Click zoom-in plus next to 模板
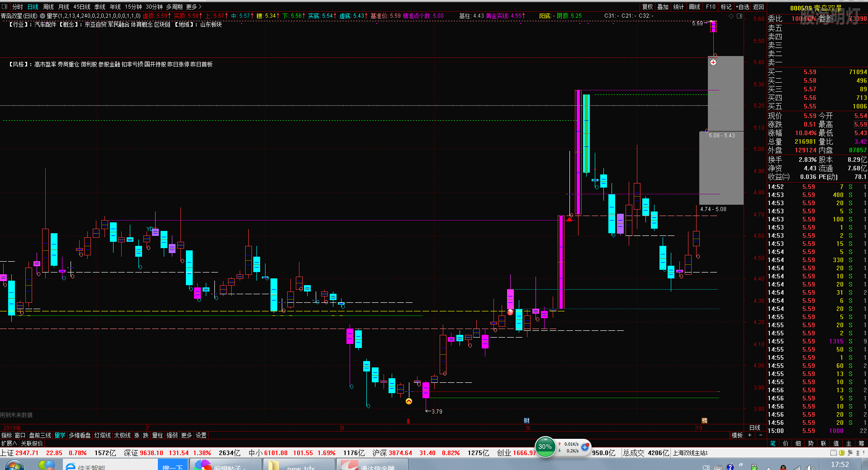This screenshot has height=470, width=868. coord(749,435)
